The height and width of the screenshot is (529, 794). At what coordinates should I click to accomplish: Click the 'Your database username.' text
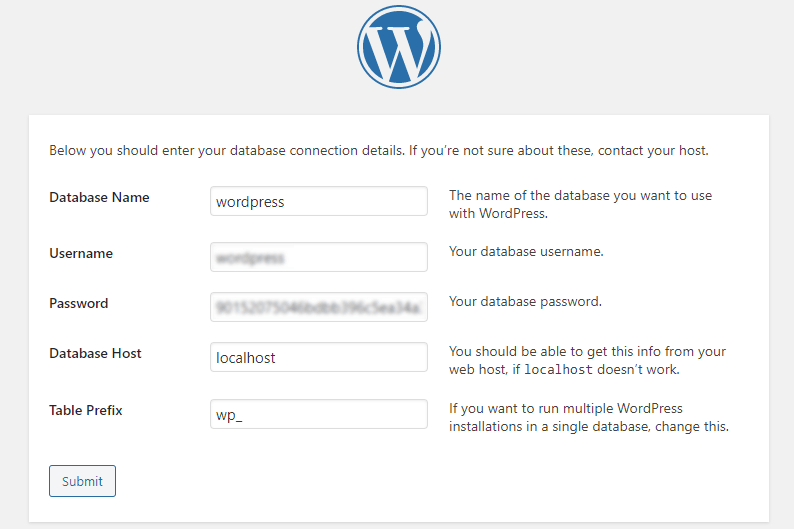click(526, 252)
